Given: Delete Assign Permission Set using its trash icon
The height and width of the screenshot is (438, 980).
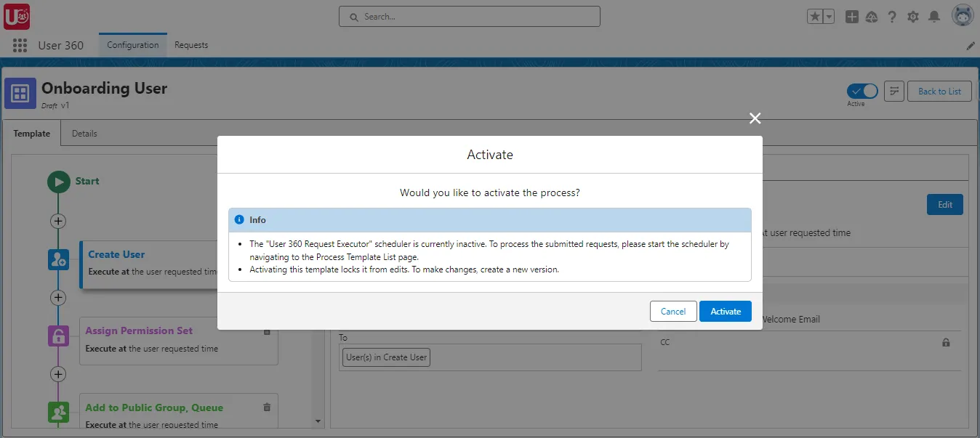Looking at the screenshot, I should pos(266,330).
